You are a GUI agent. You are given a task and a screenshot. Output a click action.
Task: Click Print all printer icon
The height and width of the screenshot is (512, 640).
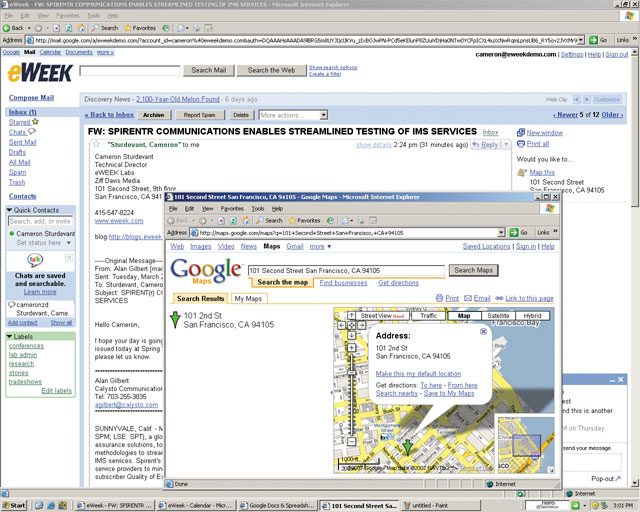(x=520, y=144)
